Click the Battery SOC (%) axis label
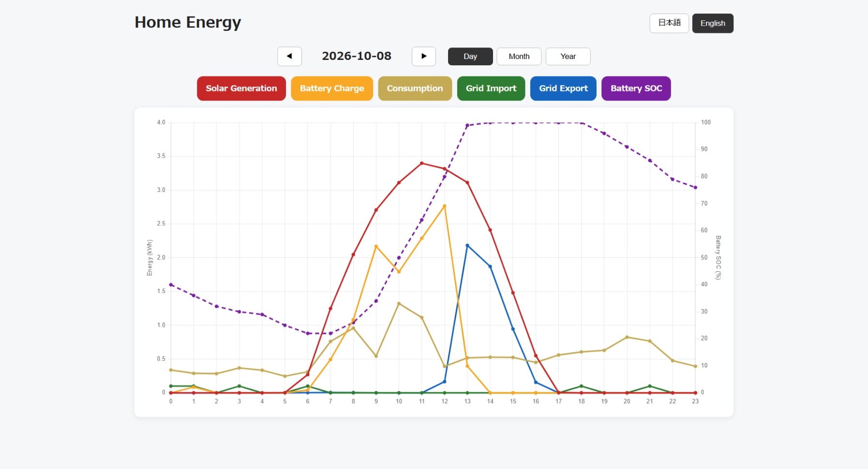 (x=718, y=258)
